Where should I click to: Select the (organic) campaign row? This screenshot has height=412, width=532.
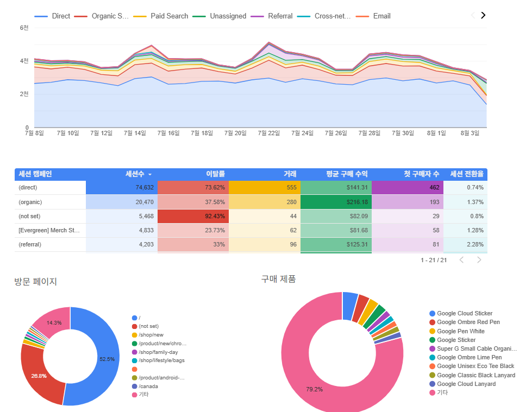(251, 202)
